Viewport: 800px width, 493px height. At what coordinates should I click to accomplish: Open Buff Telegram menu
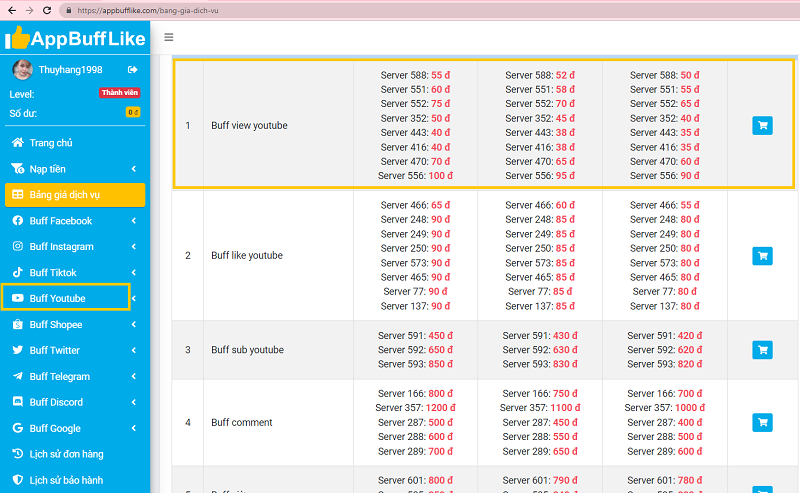[x=75, y=376]
